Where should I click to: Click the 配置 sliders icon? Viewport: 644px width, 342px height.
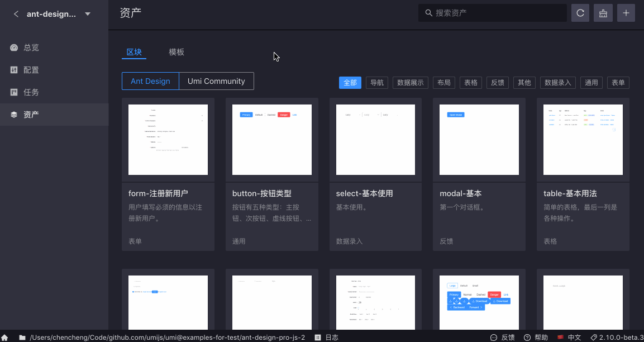(x=14, y=70)
